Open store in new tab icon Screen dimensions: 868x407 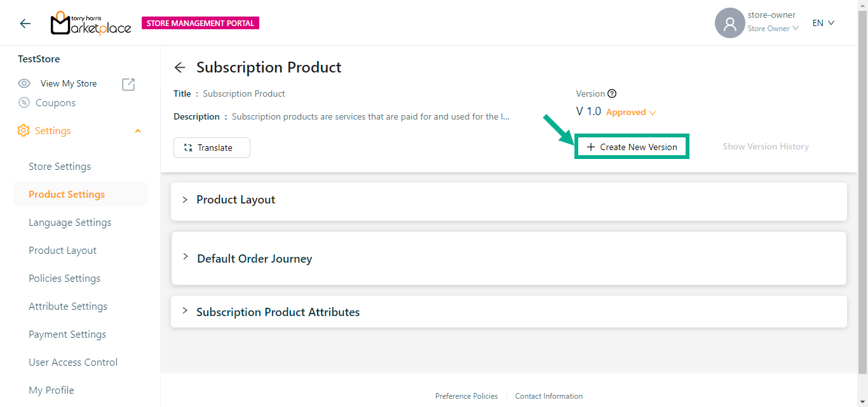tap(128, 84)
